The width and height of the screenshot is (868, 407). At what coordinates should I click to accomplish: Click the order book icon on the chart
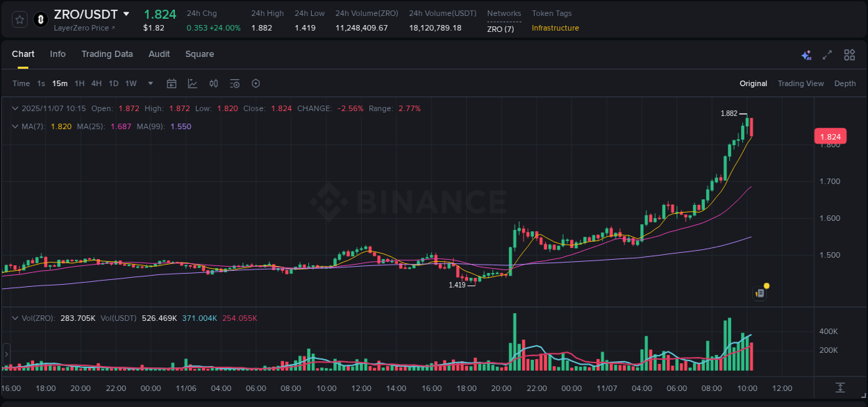pos(759,292)
